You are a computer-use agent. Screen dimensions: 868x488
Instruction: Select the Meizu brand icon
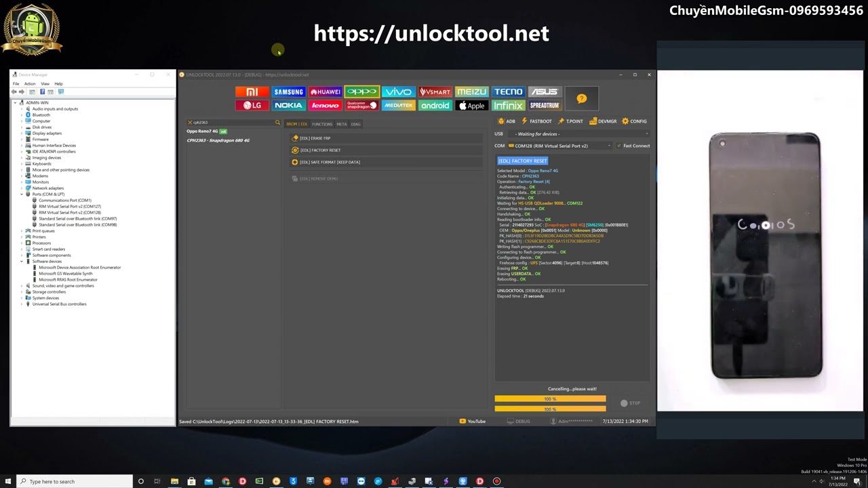(471, 91)
